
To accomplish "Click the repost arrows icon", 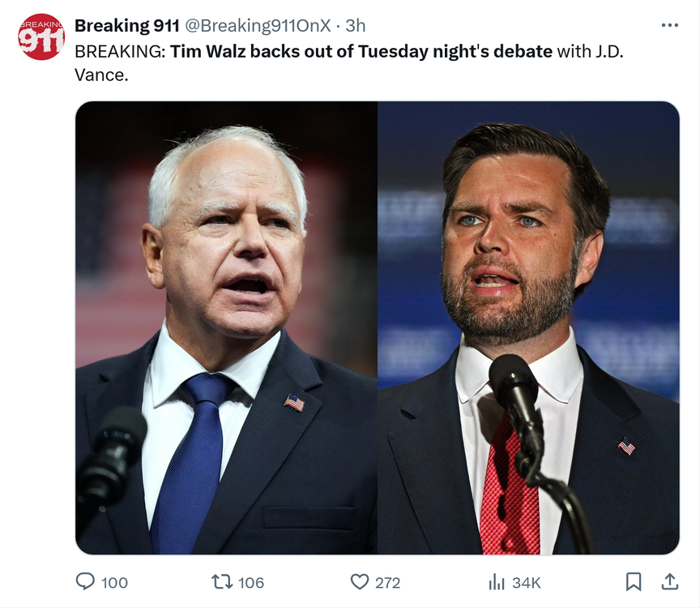I will click(x=221, y=581).
